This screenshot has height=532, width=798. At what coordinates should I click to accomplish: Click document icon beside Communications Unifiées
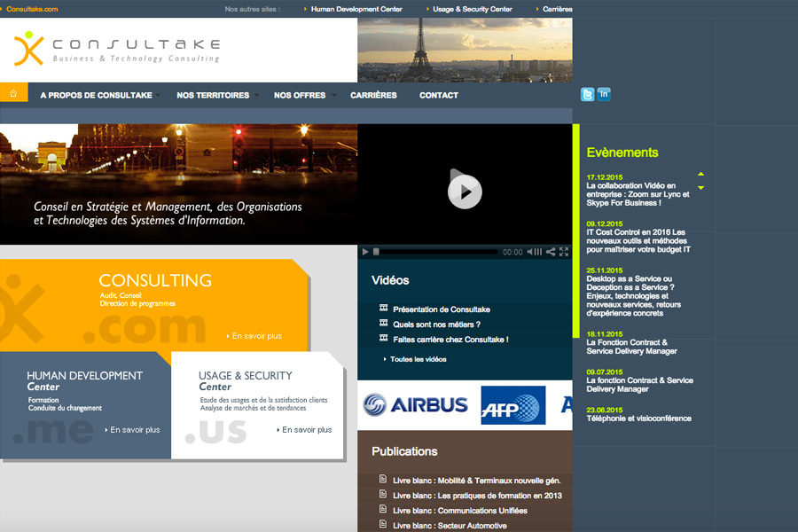point(383,509)
